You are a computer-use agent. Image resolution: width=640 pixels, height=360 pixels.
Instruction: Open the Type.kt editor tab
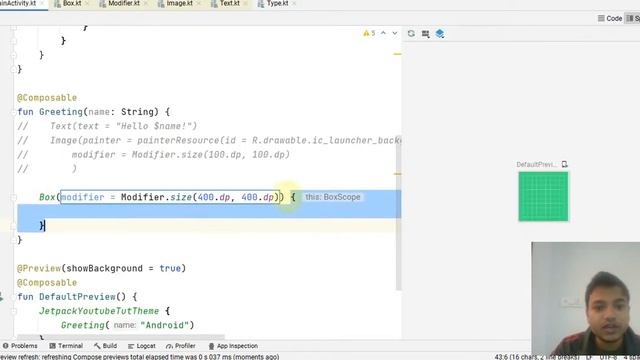click(277, 3)
